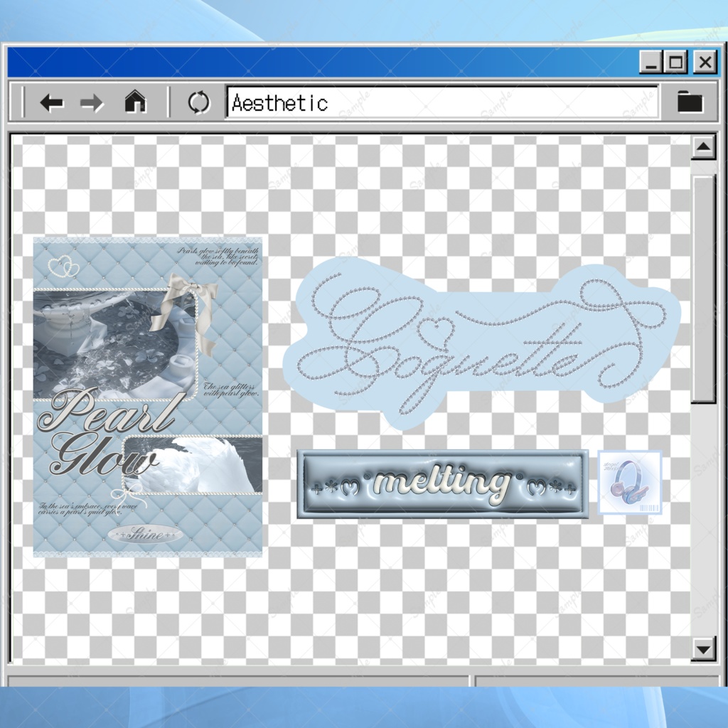The width and height of the screenshot is (728, 728).
Task: Select the Coquette pearl lettering sticker
Action: point(482,343)
